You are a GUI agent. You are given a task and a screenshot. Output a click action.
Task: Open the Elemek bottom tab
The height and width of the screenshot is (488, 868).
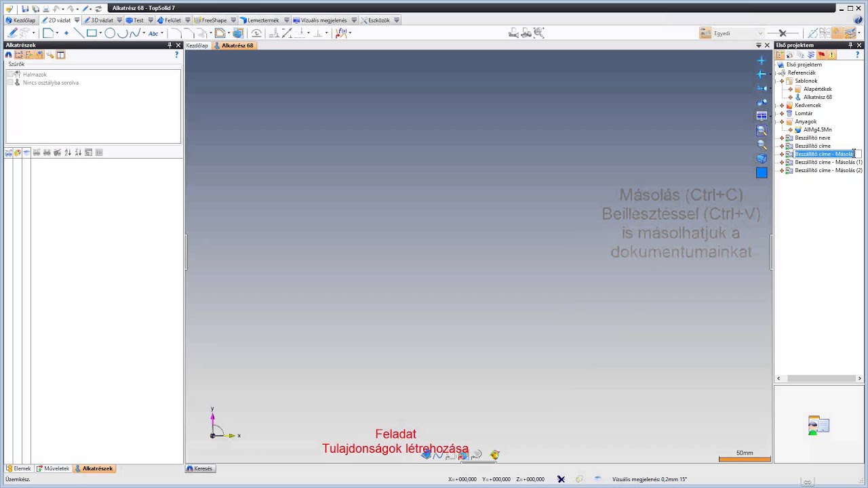(x=18, y=468)
